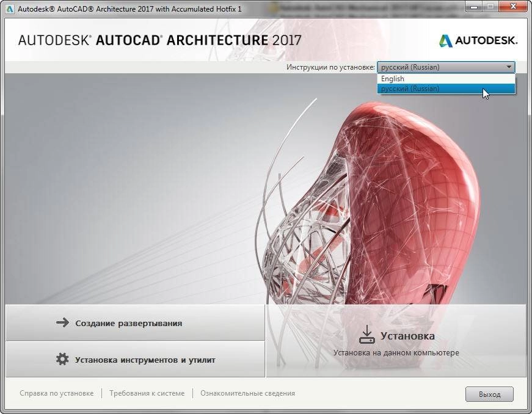The width and height of the screenshot is (532, 414).
Task: Close the installer window
Action: (x=513, y=7)
